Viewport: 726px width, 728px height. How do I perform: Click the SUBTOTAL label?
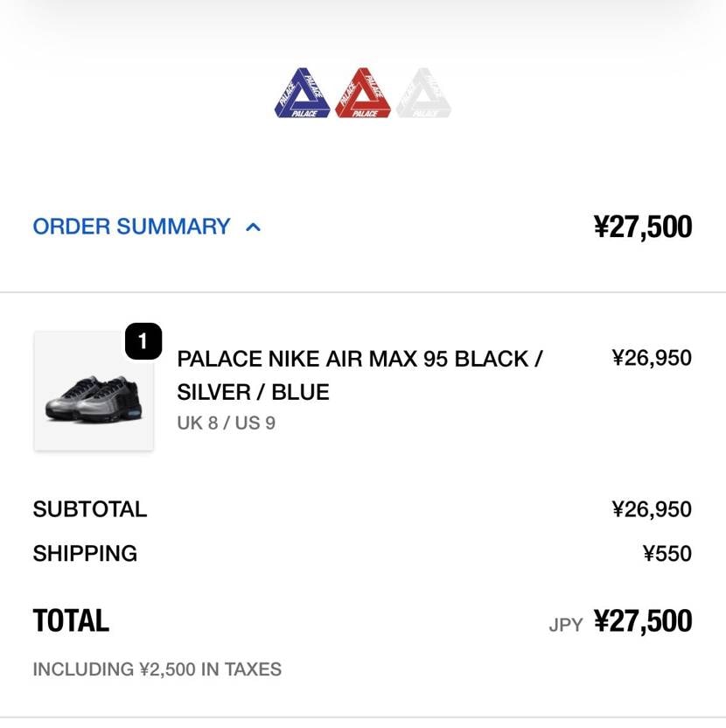coord(90,509)
